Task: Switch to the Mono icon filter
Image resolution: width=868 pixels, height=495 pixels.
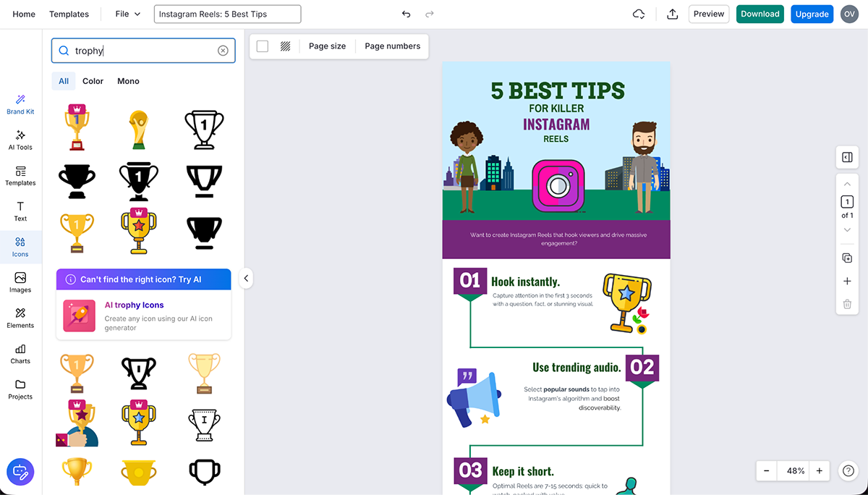Action: pyautogui.click(x=128, y=81)
